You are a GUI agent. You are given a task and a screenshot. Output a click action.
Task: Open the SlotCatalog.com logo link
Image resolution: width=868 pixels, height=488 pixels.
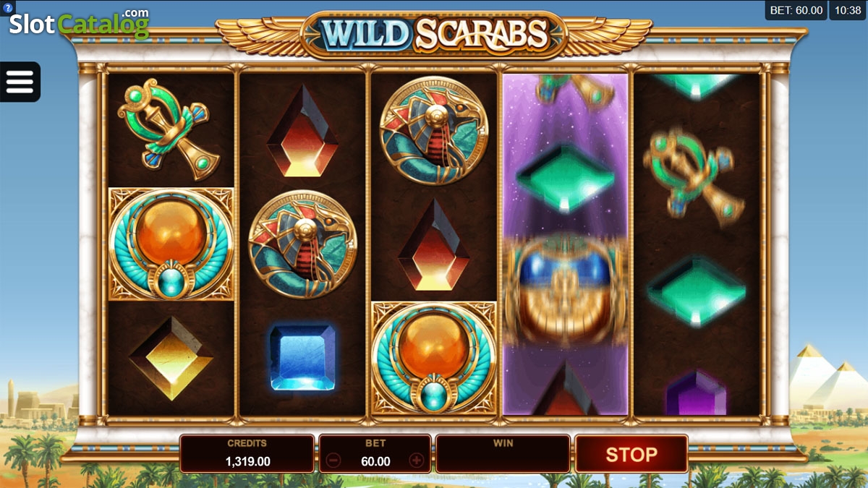pos(79,23)
